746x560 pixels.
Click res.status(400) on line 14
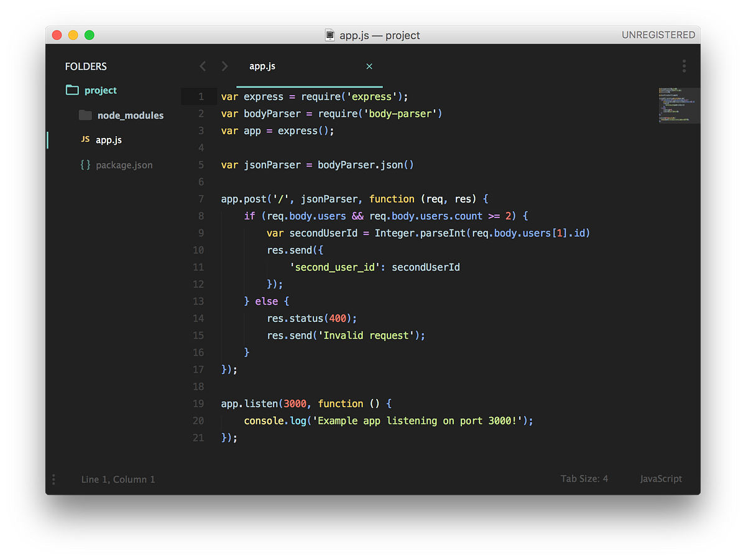click(310, 318)
